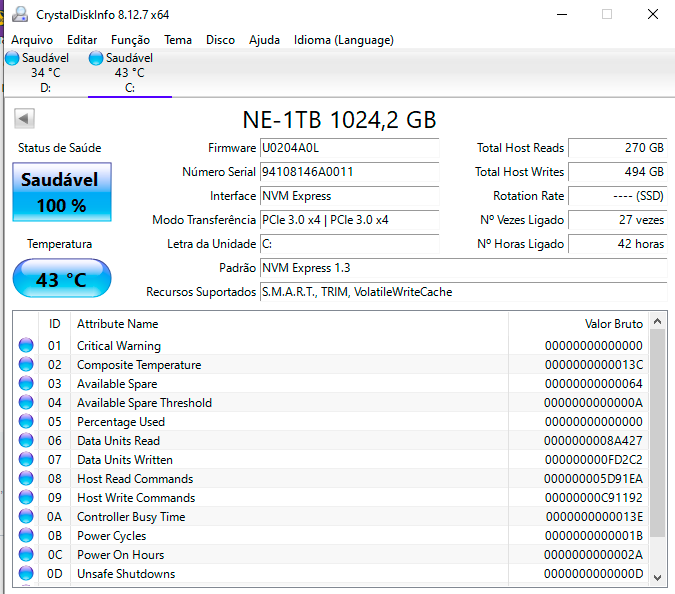The image size is (675, 594).
Task: Click the status orb for Available Spare Threshold
Action: [26, 402]
